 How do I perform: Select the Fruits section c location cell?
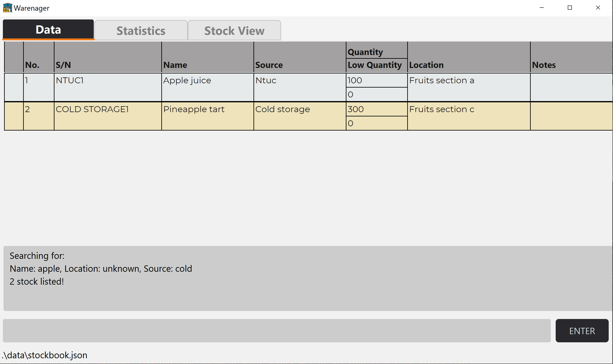(x=469, y=116)
